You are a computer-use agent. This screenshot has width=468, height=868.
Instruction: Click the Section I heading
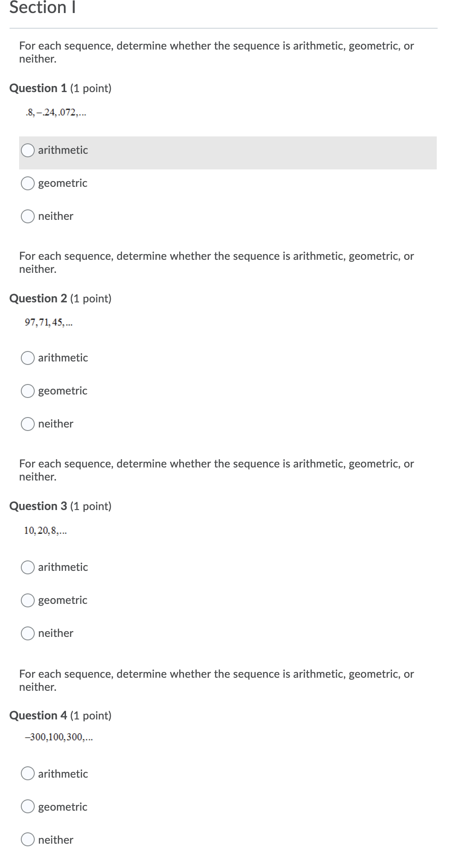pos(43,7)
